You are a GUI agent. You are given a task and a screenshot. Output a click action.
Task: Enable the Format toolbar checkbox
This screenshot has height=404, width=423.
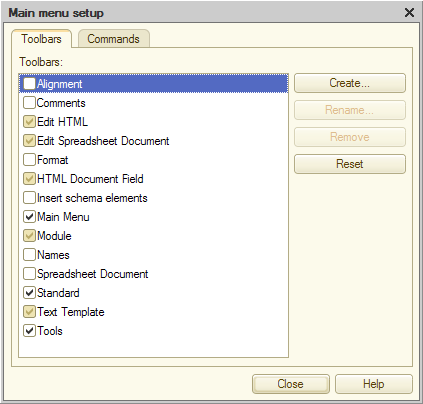pyautogui.click(x=29, y=160)
